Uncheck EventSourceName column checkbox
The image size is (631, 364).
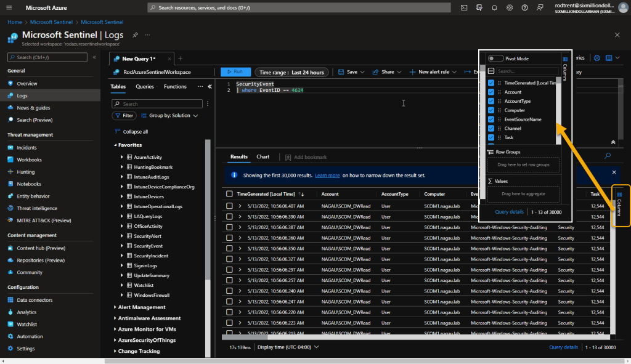point(491,119)
